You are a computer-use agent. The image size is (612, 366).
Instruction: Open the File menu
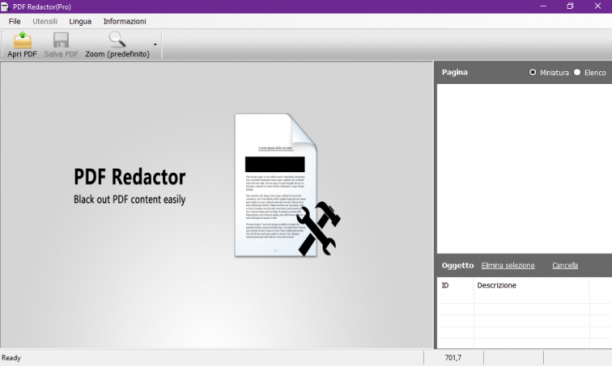click(14, 21)
